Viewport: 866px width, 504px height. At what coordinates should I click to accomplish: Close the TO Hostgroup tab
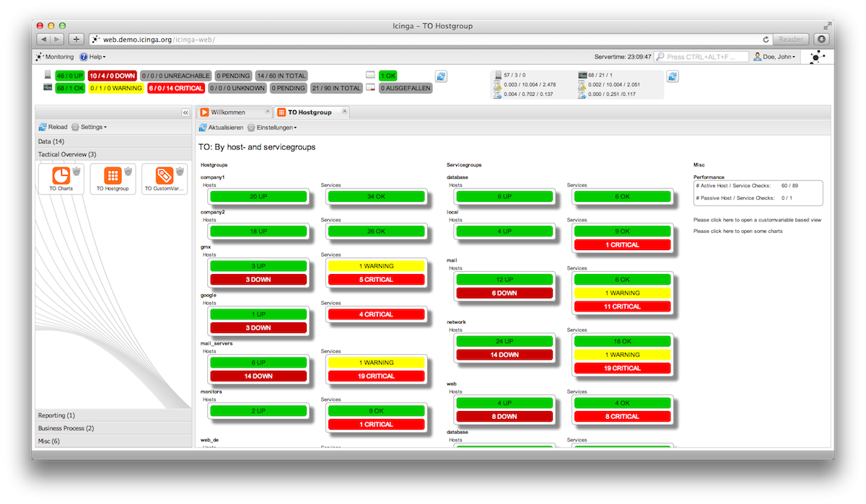(344, 112)
